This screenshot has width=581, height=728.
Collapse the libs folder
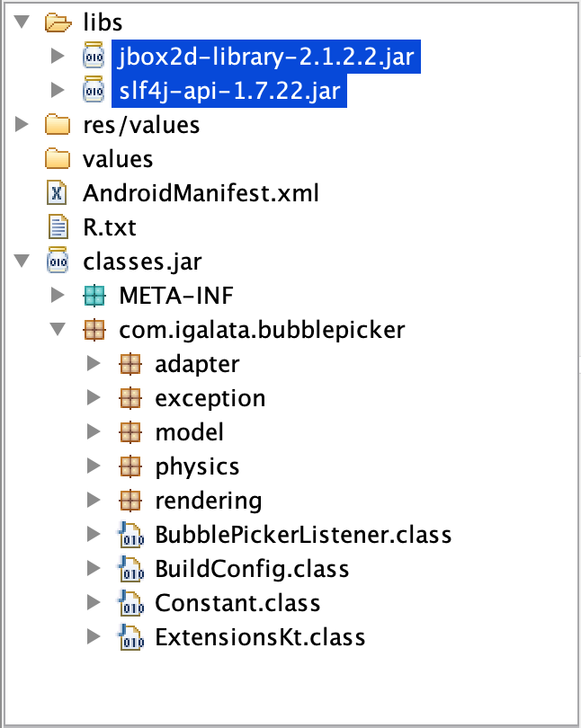(22, 22)
